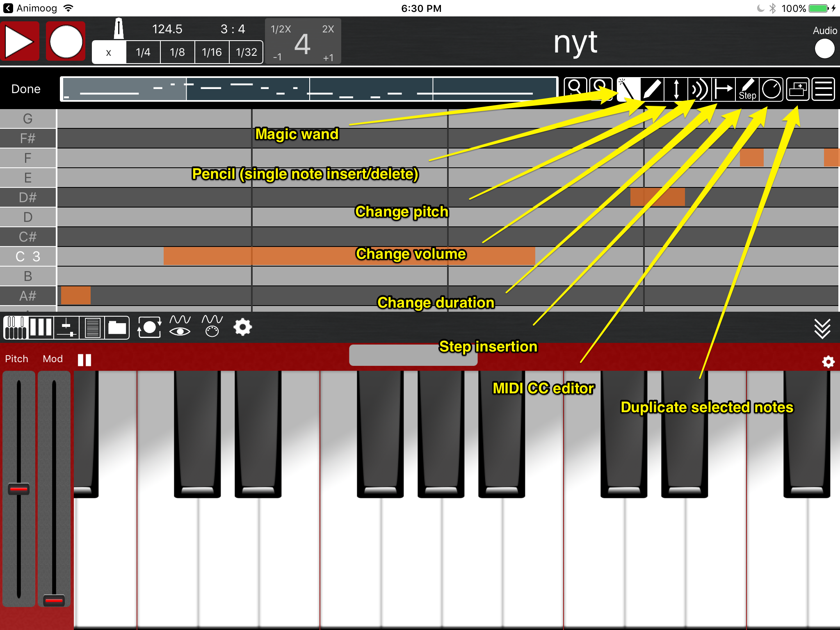Tap the sequence overview strip
Screen dimensions: 840x630
pyautogui.click(x=309, y=89)
